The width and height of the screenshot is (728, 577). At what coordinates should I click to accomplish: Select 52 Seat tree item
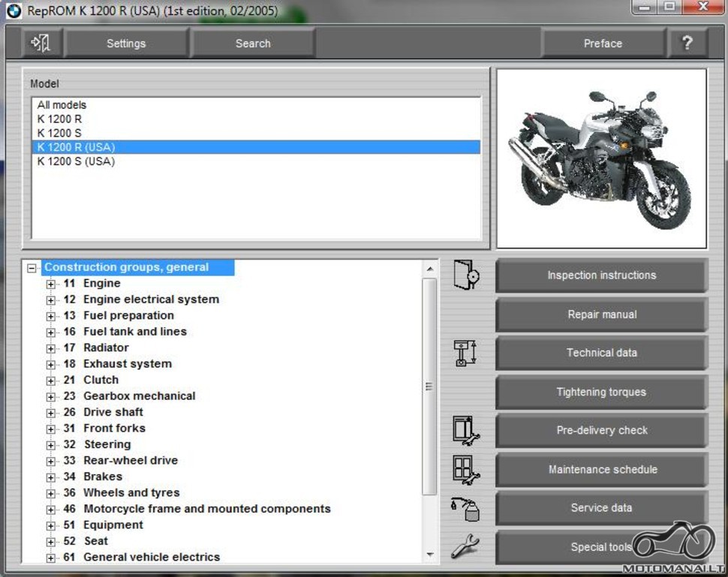[86, 541]
